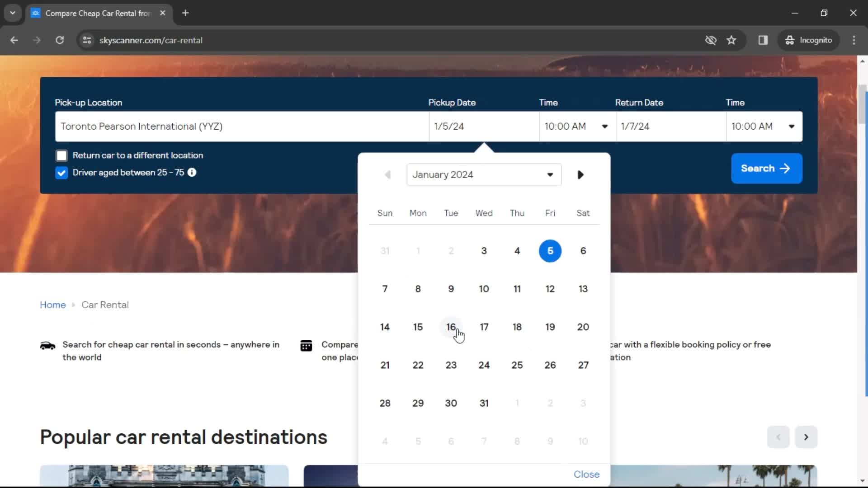The image size is (868, 488).
Task: Click the driver age info toggle icon
Action: click(x=192, y=172)
